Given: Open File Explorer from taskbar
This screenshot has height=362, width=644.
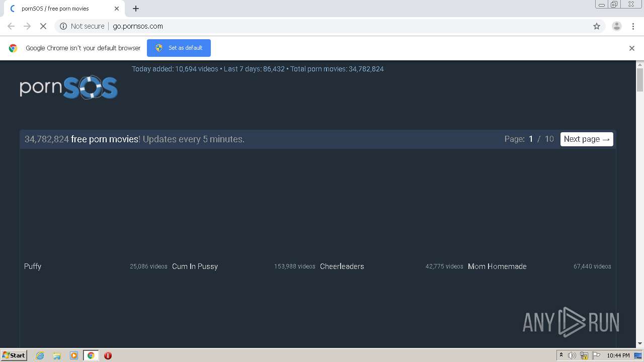Looking at the screenshot, I should pos(57,355).
